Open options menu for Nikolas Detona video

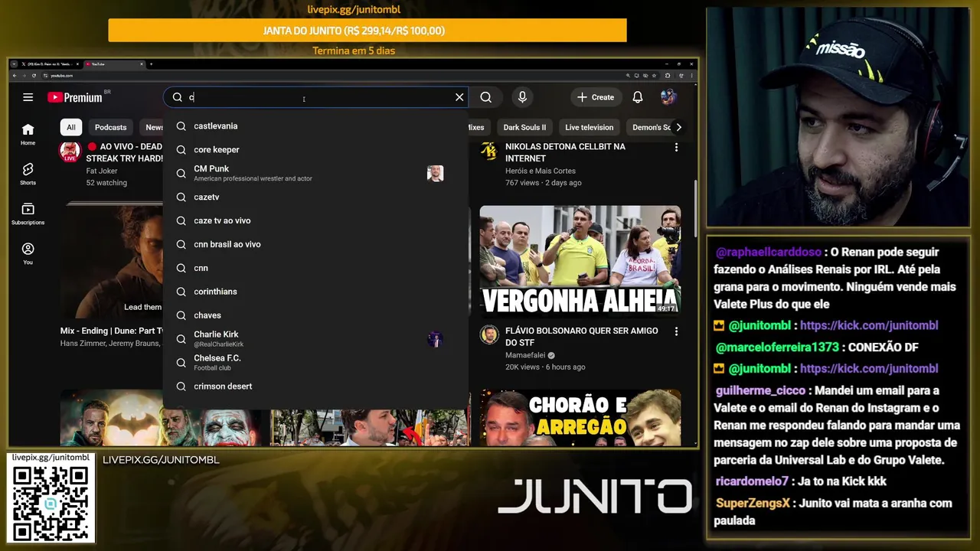tap(676, 147)
